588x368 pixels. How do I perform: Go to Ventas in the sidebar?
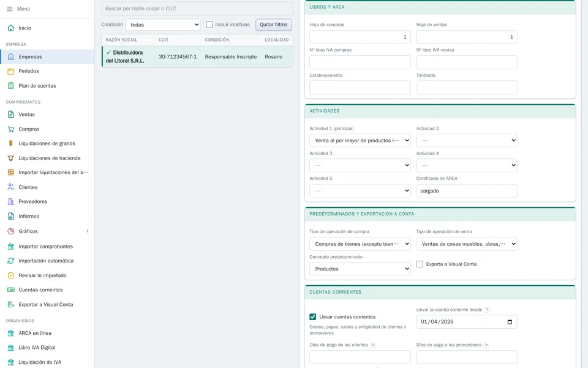(47, 114)
